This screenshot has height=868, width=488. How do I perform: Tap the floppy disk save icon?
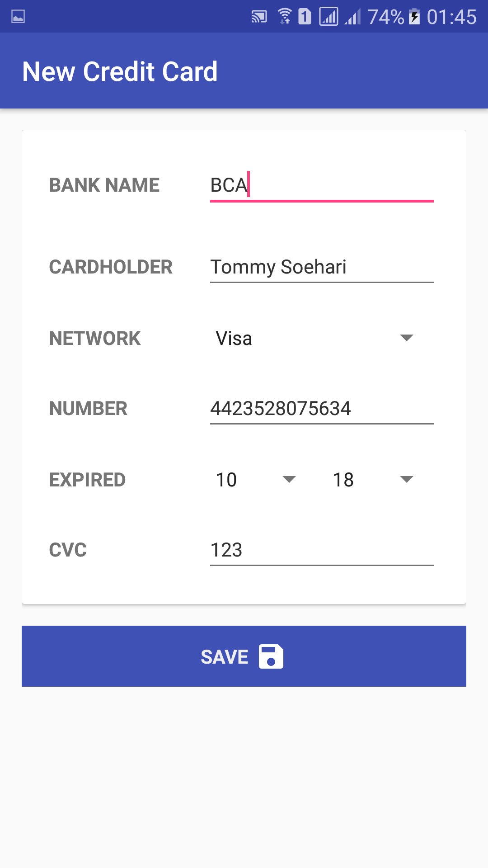(x=271, y=656)
